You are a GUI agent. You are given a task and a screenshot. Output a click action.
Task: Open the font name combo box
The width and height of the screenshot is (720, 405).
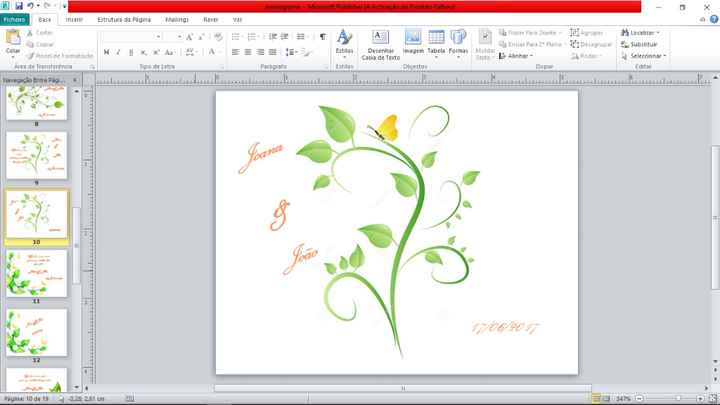pyautogui.click(x=132, y=36)
